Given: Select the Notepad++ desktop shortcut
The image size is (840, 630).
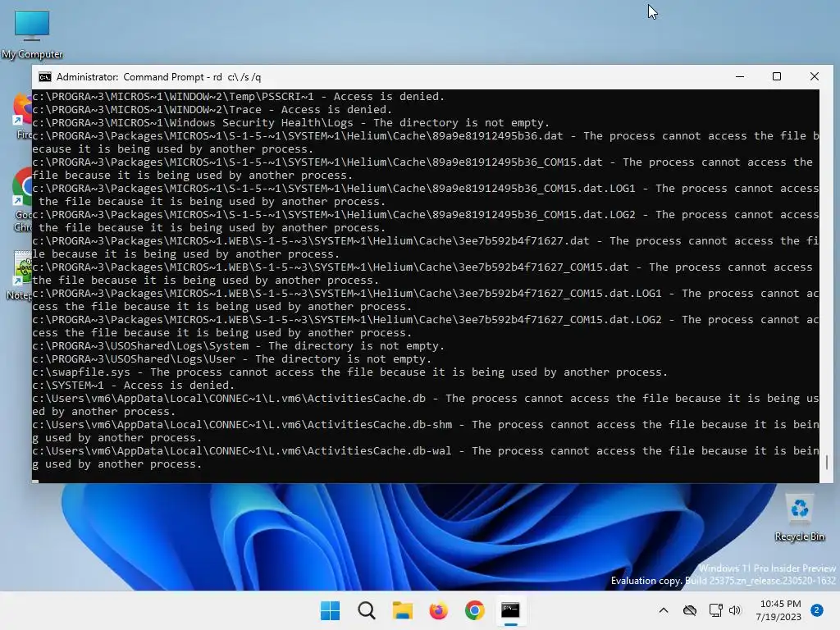Looking at the screenshot, I should (20, 276).
